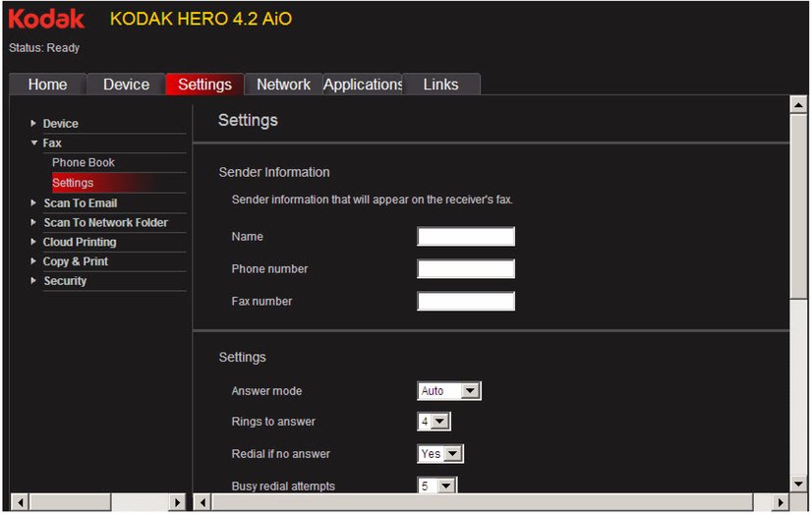Viewport: 812px width, 514px height.
Task: Open the Links tab
Action: [x=440, y=85]
